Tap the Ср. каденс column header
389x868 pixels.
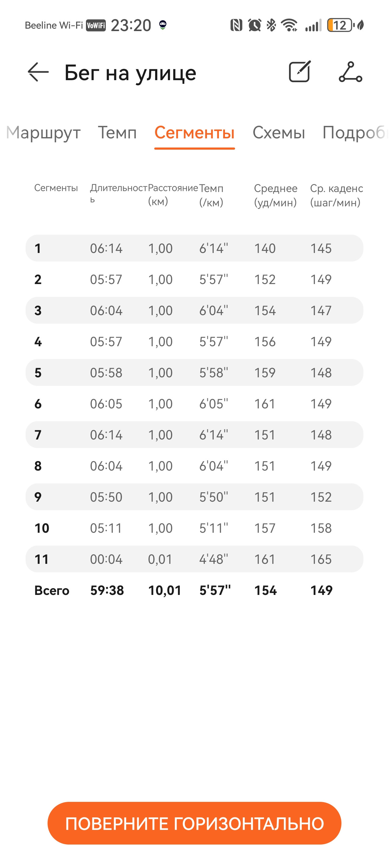point(337,195)
